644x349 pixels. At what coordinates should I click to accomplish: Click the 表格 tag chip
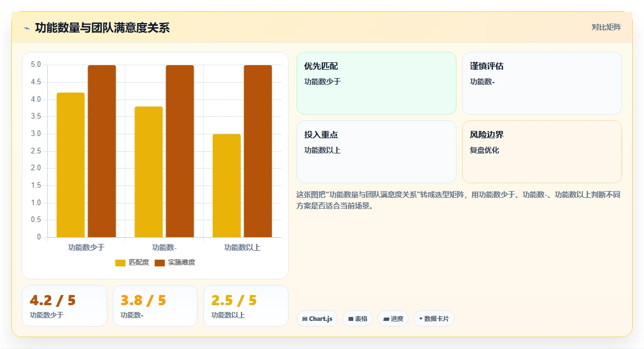[358, 319]
